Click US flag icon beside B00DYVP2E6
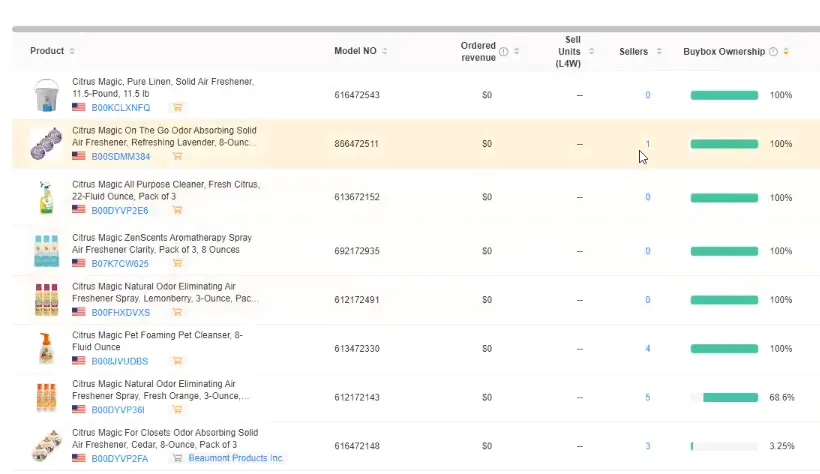Screen dimensions: 820x474 click(79, 211)
